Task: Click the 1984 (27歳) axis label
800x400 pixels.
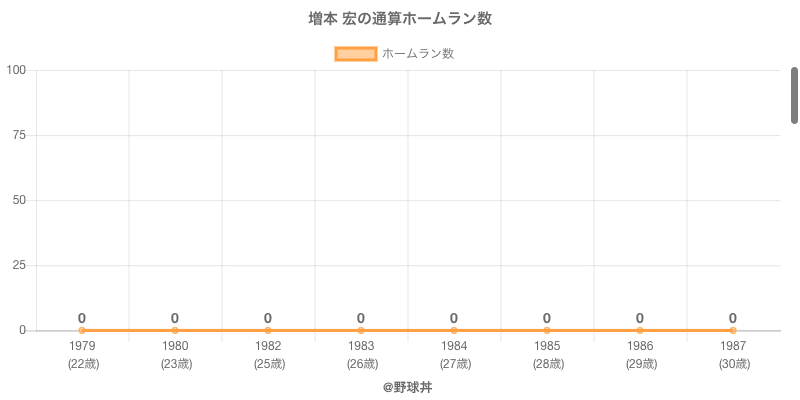Action: (x=454, y=355)
